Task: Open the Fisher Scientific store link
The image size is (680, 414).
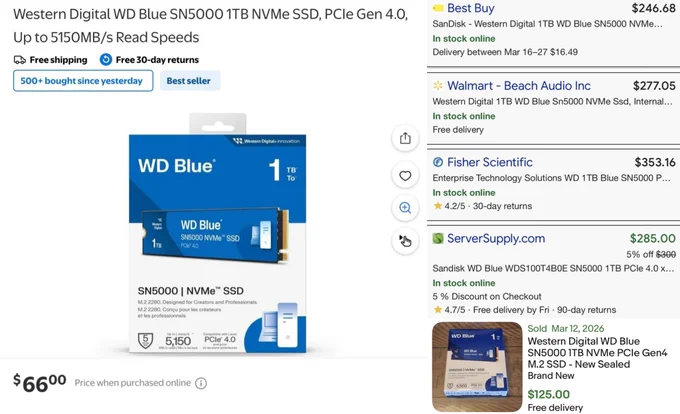Action: tap(490, 162)
